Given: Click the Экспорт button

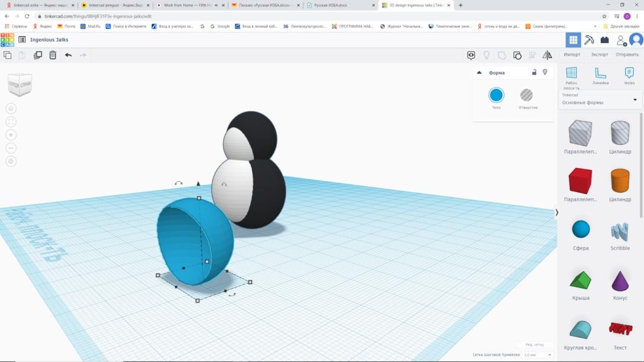Looking at the screenshot, I should click(x=600, y=54).
